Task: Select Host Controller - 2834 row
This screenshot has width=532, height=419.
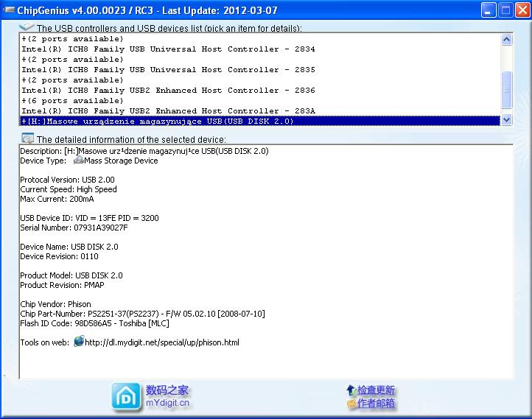Action: (x=260, y=49)
